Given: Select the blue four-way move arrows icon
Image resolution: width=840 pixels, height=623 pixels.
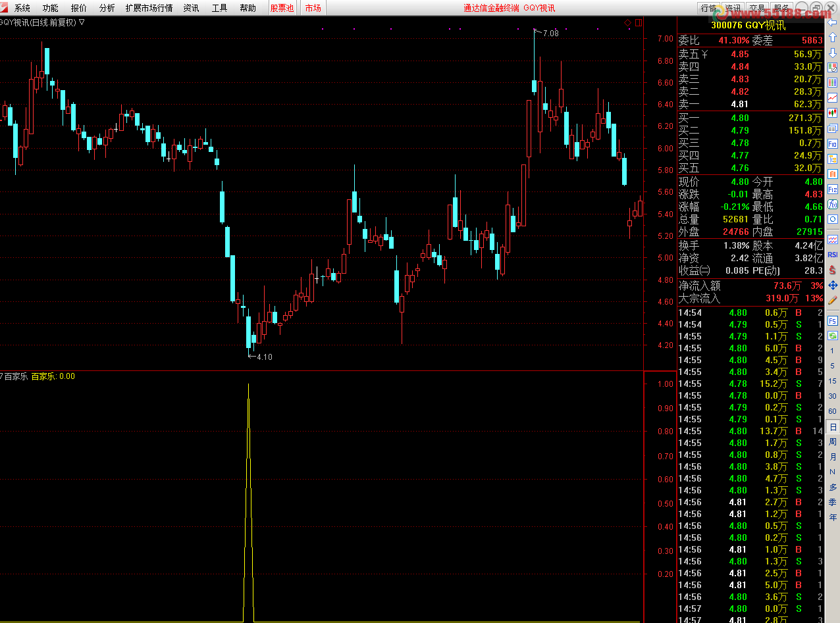Looking at the screenshot, I should [x=833, y=285].
